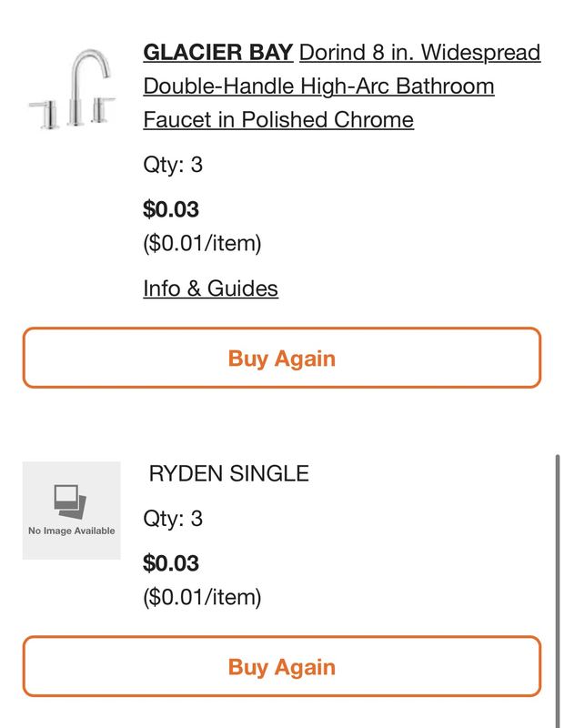Click the No Image Available caption text

tap(72, 531)
